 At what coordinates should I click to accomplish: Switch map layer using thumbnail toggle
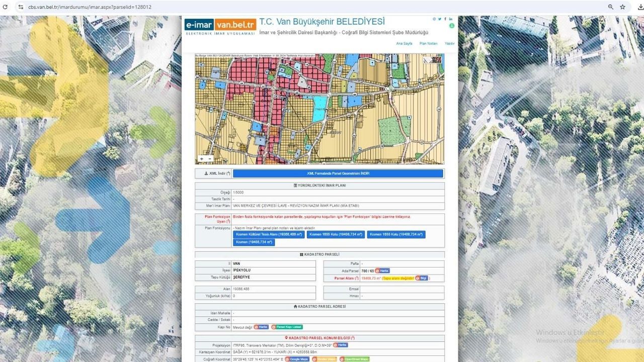click(433, 60)
